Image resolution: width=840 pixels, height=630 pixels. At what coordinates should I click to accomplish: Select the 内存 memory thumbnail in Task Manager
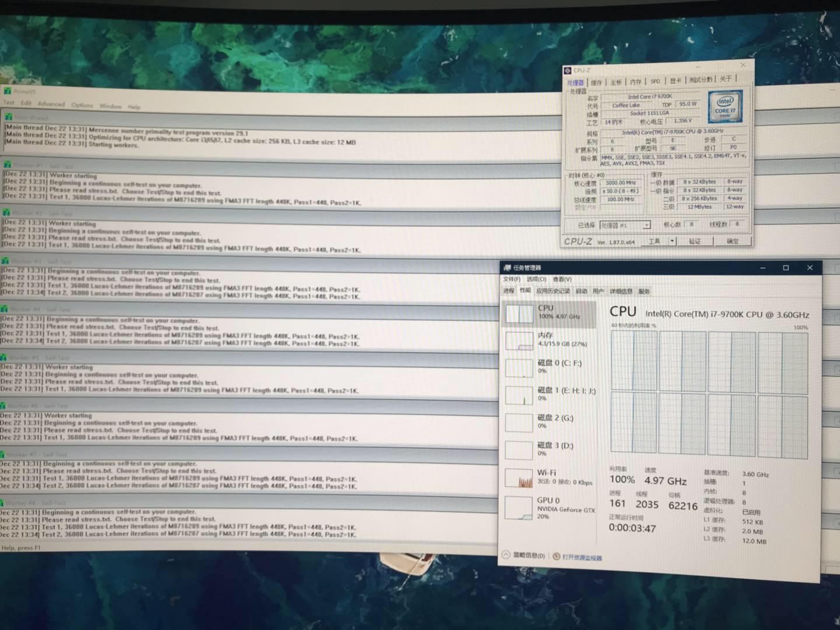(519, 341)
